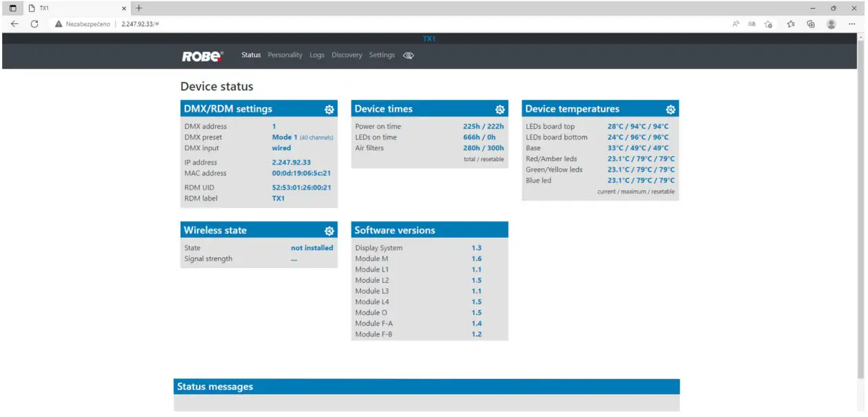
Task: Click the Collections icon in the browser toolbar
Action: click(x=810, y=23)
